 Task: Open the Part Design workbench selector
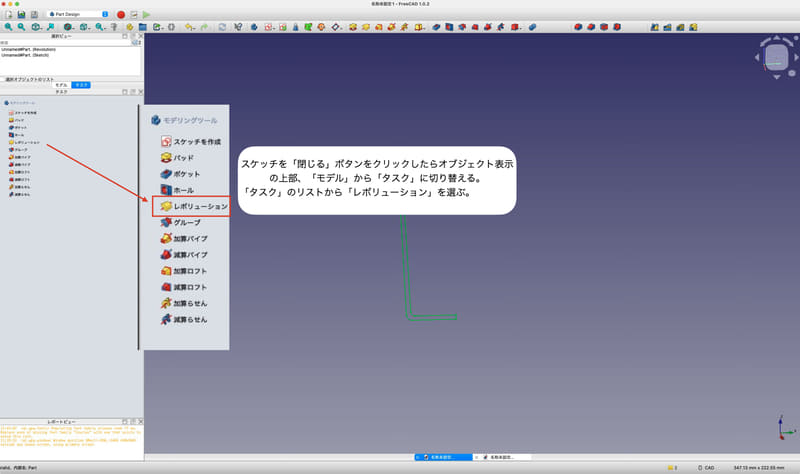78,14
